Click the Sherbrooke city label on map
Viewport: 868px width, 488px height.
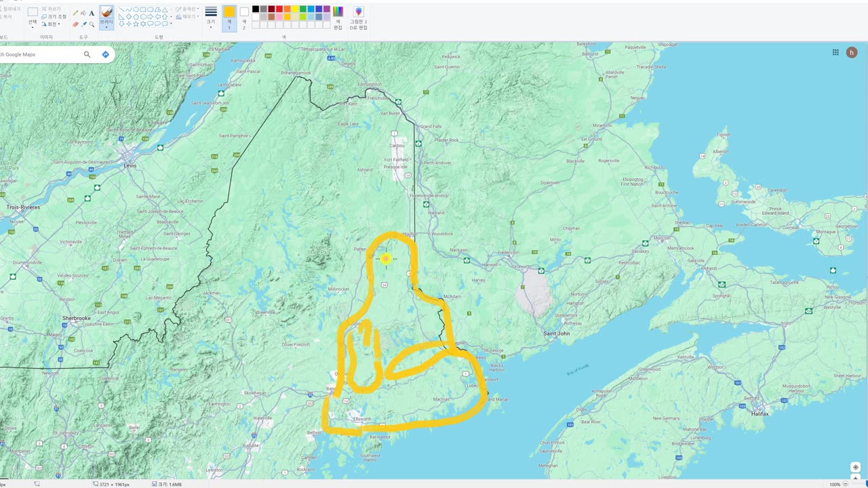77,318
